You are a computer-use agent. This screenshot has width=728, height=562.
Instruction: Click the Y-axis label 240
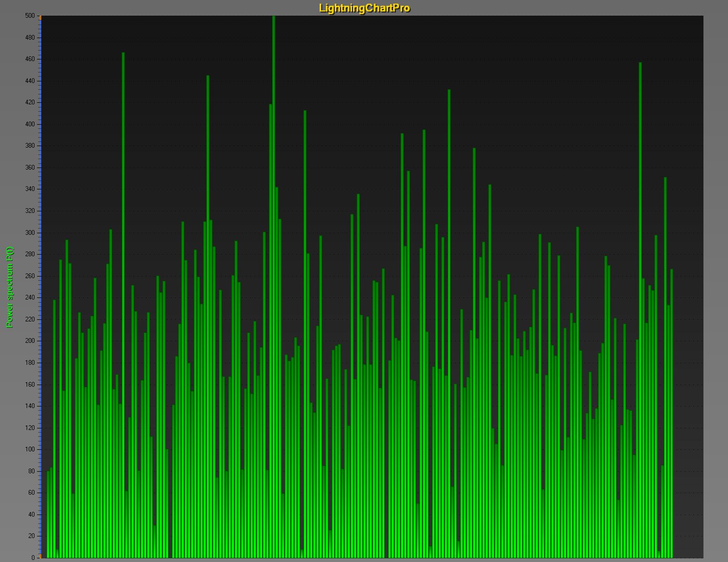30,297
